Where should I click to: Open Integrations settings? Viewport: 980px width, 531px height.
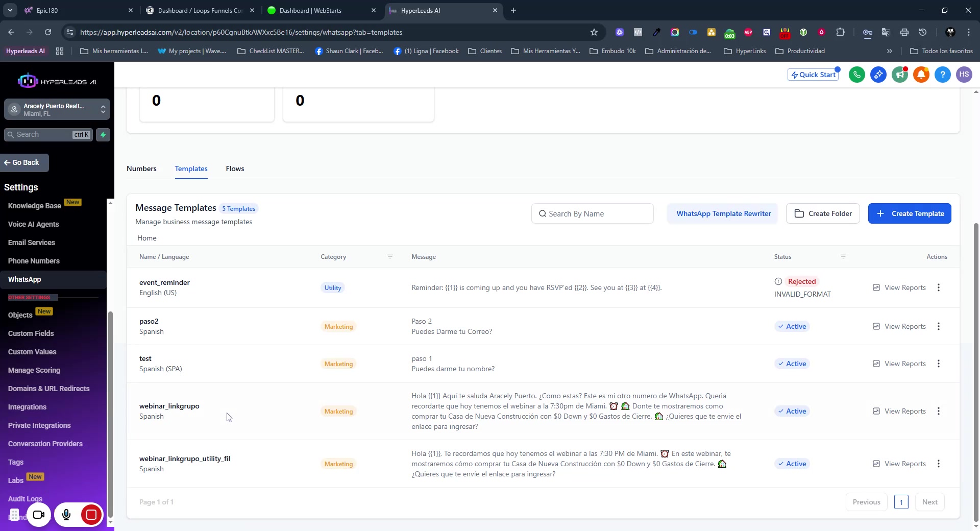(x=27, y=407)
